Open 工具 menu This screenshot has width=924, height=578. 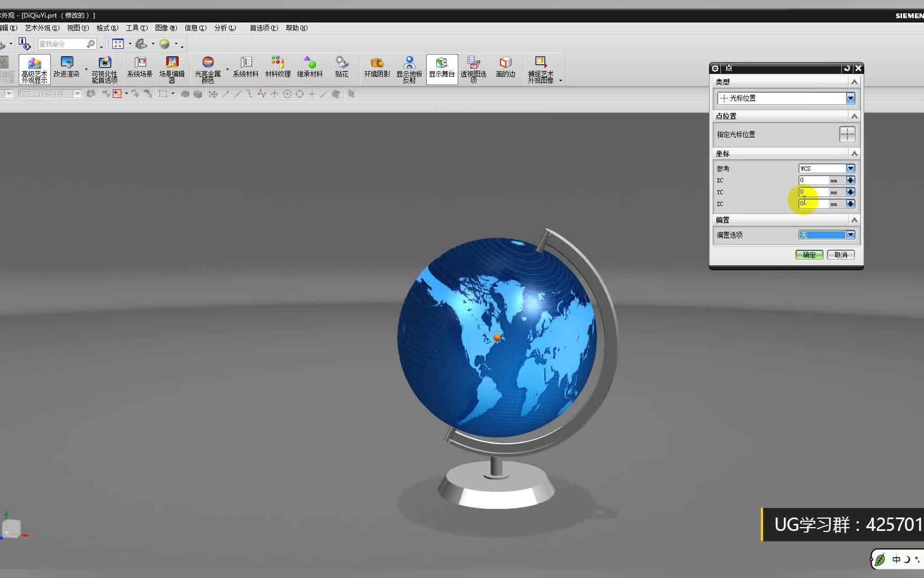(136, 28)
